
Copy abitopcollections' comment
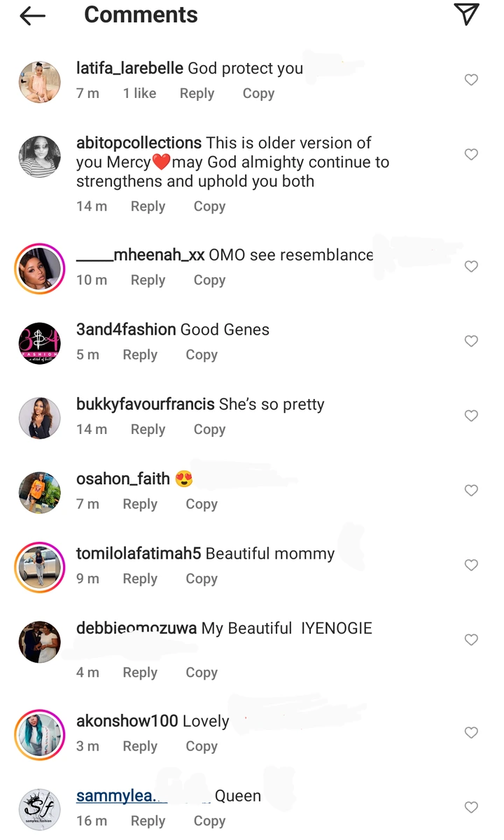pyautogui.click(x=209, y=206)
